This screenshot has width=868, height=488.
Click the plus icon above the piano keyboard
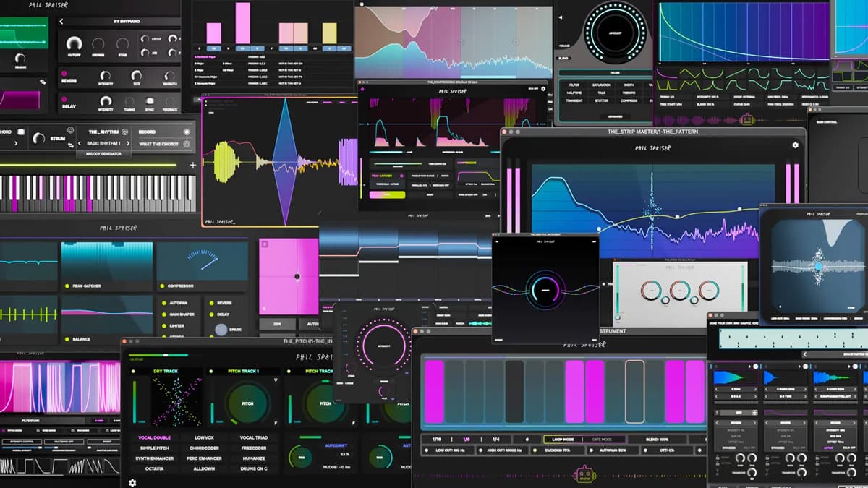pos(192,166)
